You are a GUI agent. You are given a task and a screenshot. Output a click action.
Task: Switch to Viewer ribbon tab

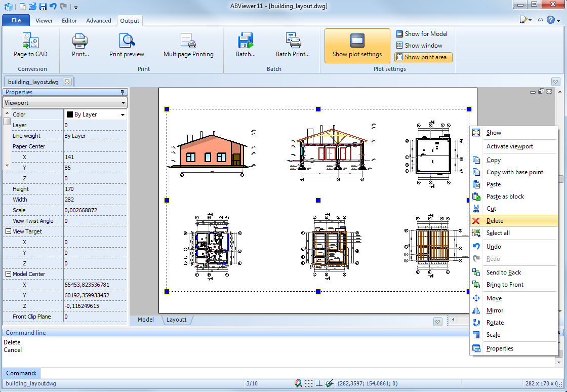44,21
